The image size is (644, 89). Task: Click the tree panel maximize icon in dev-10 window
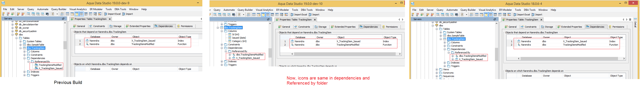pos(268,19)
